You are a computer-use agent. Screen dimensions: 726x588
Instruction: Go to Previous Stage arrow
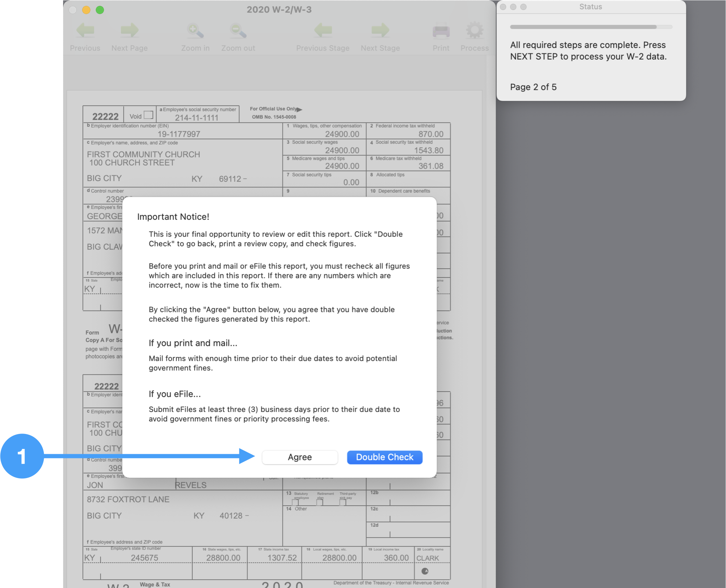(323, 30)
